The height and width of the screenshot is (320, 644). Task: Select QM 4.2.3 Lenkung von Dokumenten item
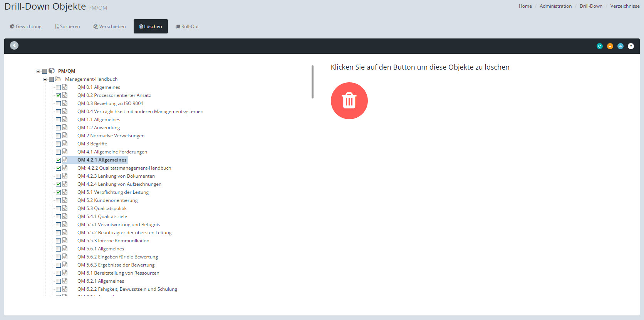(116, 176)
